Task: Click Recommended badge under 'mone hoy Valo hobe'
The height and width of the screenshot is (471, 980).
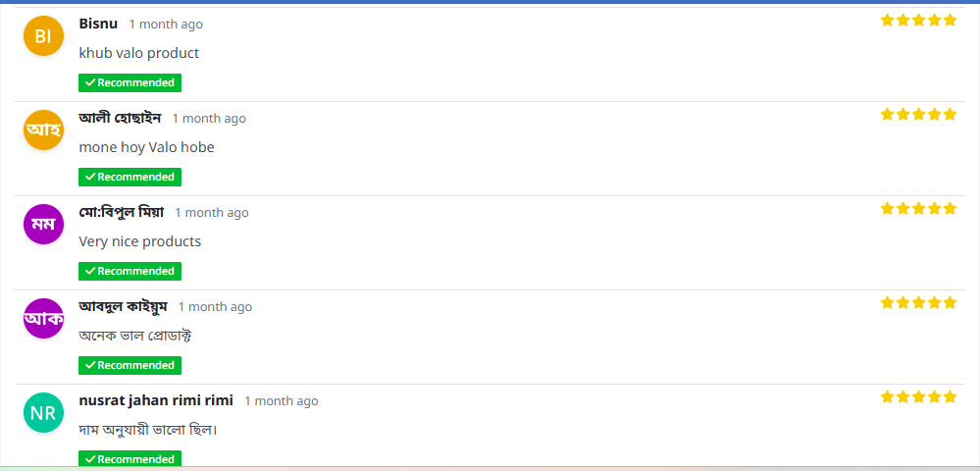Action: (x=129, y=177)
